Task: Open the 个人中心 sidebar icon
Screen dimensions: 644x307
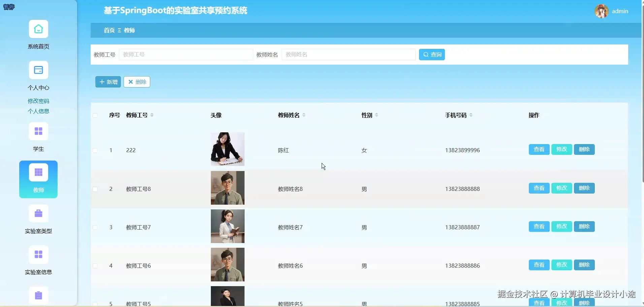Action: coord(38,70)
